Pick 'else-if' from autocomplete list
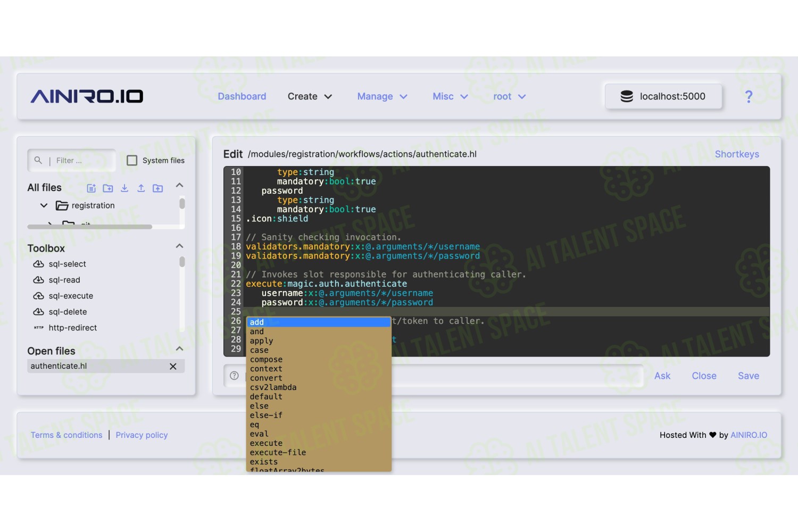 point(319,415)
